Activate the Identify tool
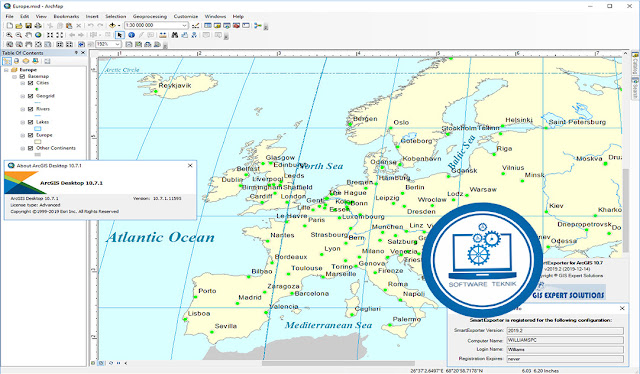 131,35
